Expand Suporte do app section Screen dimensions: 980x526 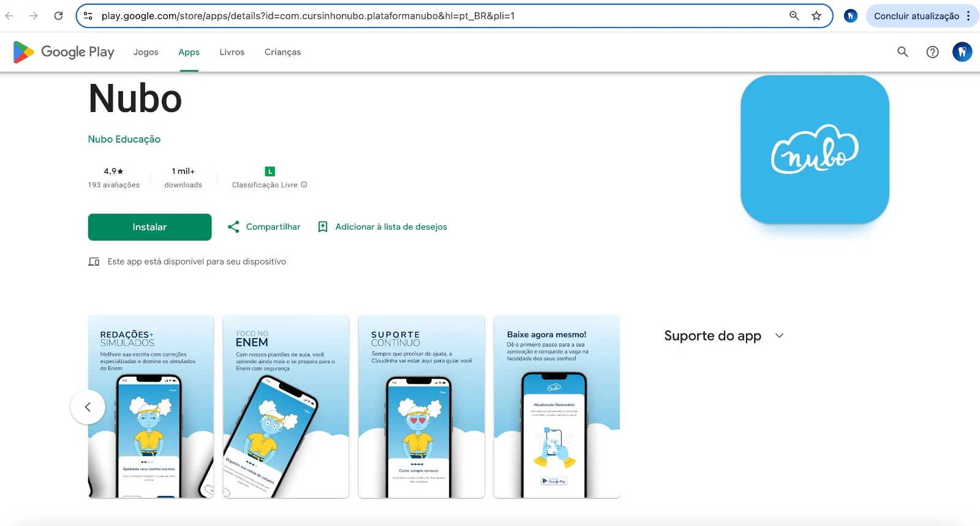(x=779, y=336)
